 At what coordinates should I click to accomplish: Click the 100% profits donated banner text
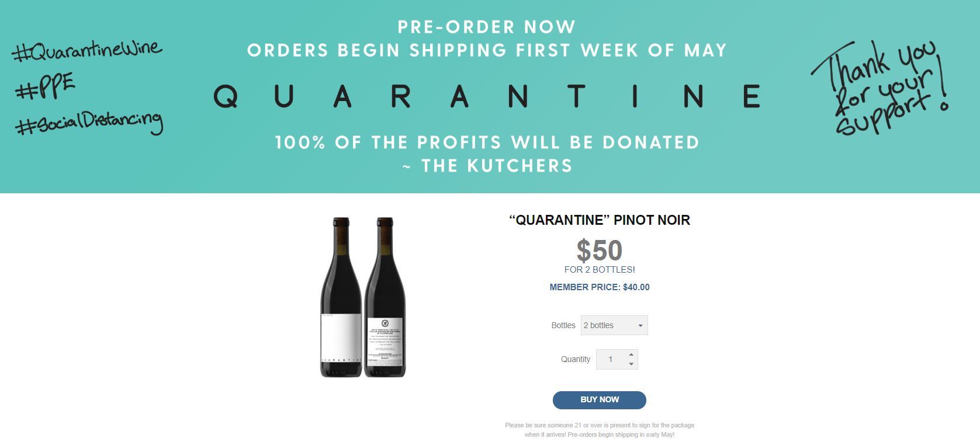coord(487,142)
